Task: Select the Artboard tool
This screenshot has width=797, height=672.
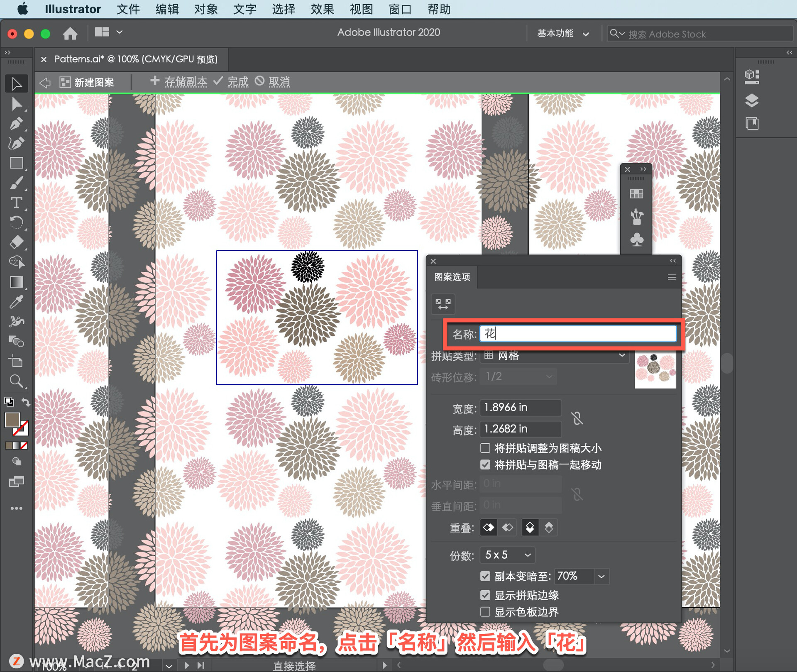Action: click(17, 361)
